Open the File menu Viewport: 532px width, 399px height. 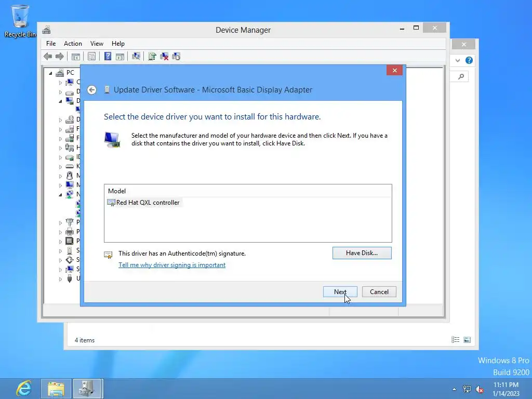click(x=51, y=44)
